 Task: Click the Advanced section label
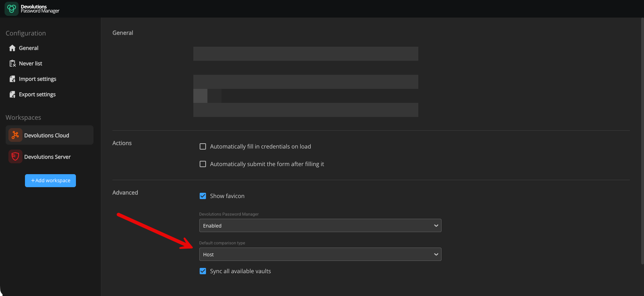[x=125, y=192]
